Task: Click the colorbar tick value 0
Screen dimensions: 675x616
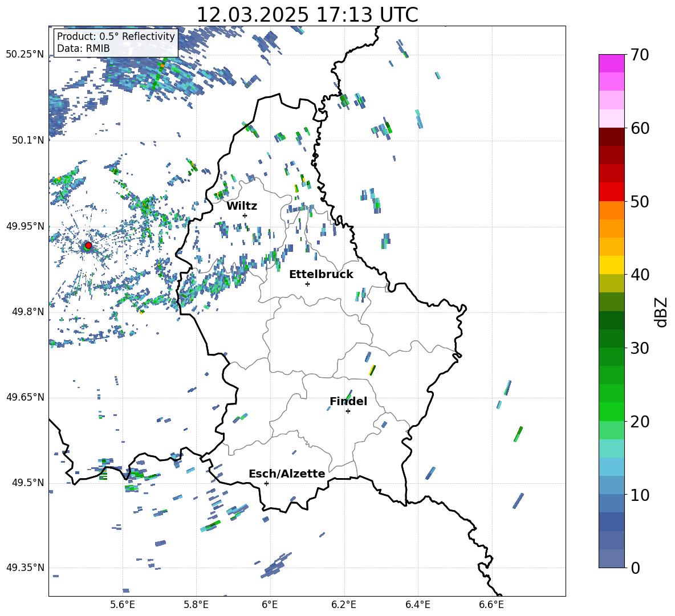Action: tap(635, 568)
